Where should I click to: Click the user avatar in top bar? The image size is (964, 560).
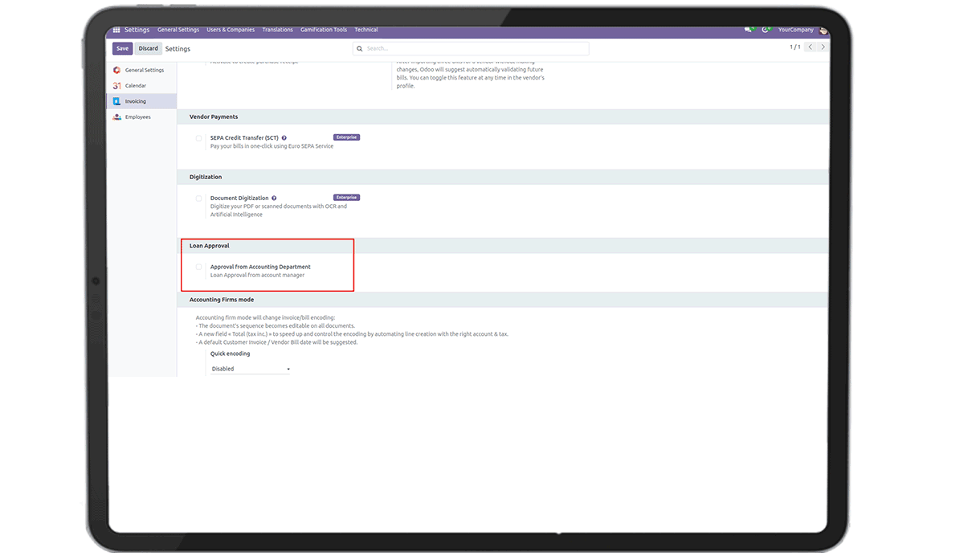point(823,30)
